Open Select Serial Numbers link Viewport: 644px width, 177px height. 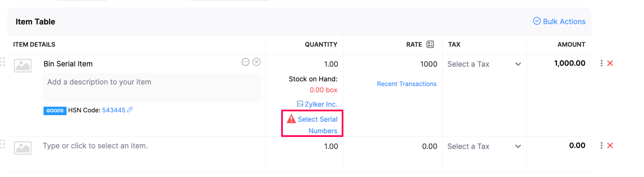(317, 125)
